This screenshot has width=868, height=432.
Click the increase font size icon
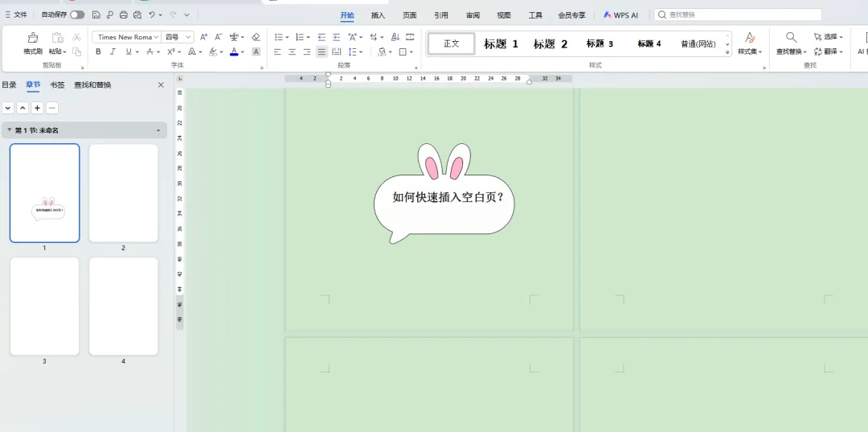coord(203,37)
